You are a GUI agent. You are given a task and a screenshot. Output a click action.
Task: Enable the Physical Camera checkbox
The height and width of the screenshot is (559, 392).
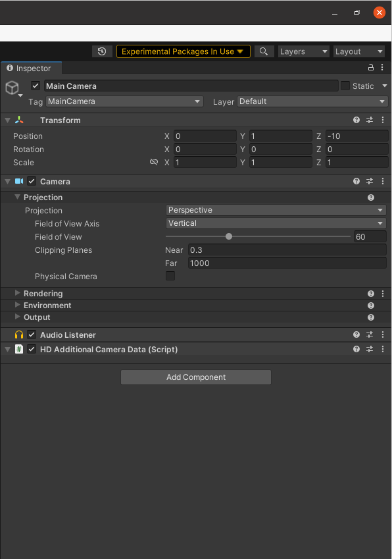click(x=170, y=276)
